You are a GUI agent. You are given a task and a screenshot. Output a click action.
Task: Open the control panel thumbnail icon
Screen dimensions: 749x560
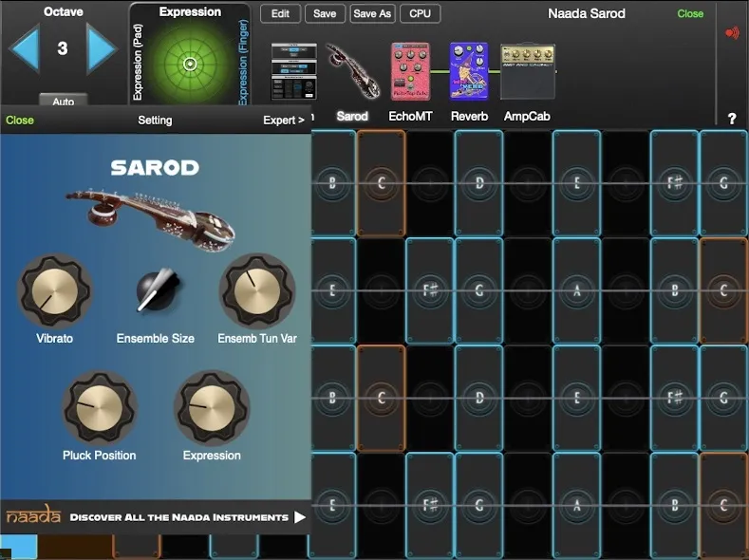tap(293, 71)
